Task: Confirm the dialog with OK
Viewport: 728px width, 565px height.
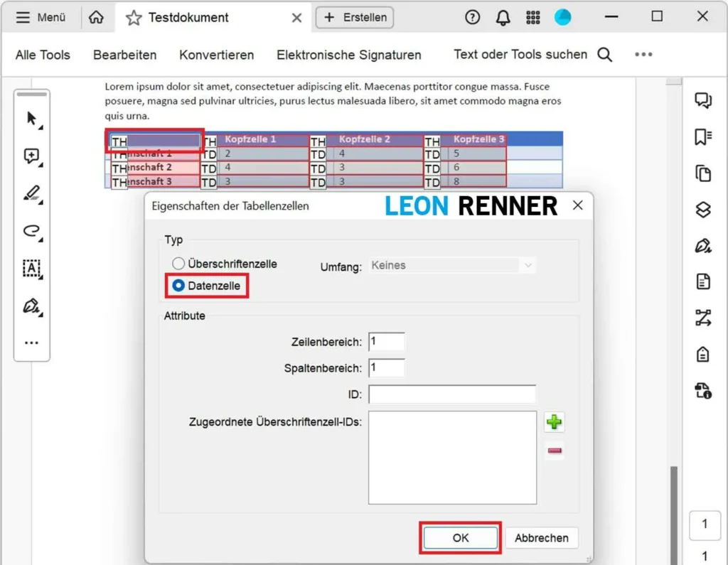Action: click(461, 538)
